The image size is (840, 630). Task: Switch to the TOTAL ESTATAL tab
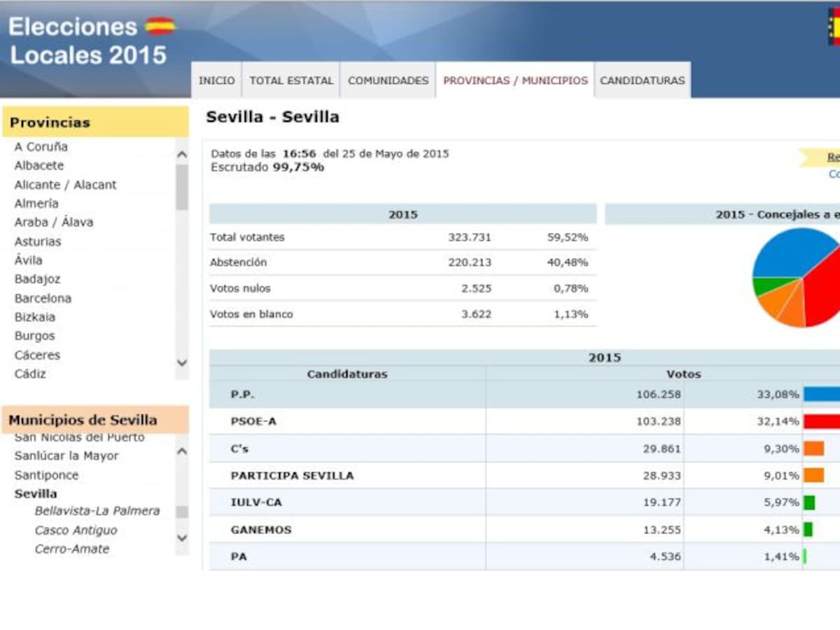(291, 80)
